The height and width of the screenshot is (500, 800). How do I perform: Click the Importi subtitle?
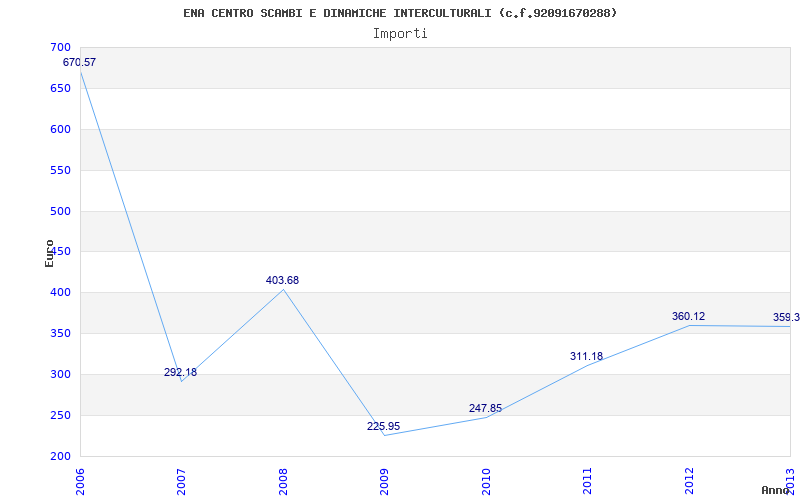(x=400, y=34)
